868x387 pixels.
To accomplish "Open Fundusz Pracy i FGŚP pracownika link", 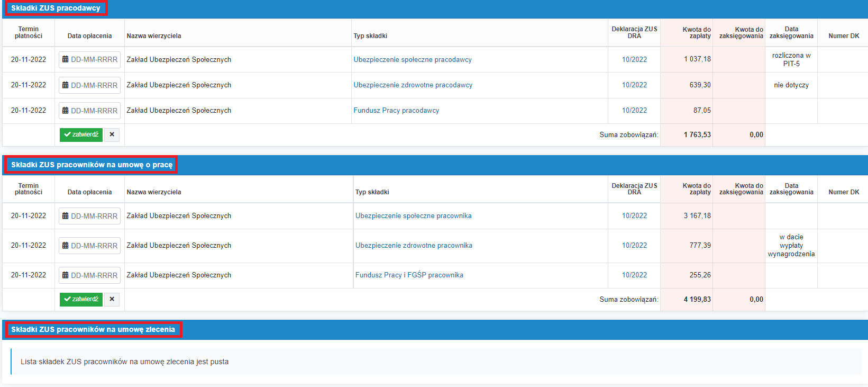I will 409,275.
